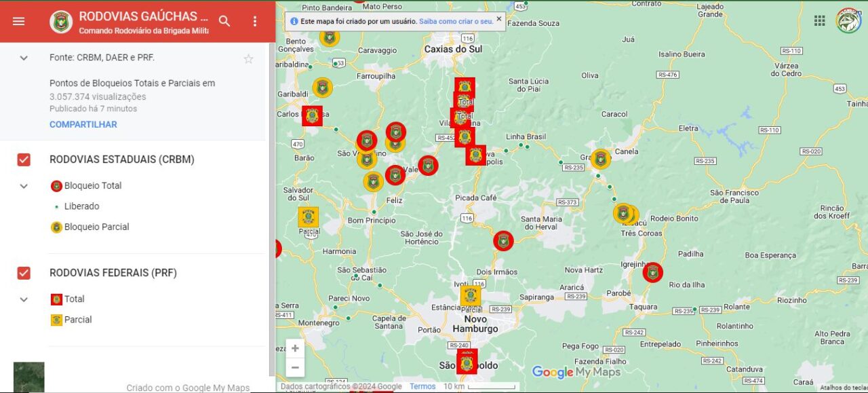The image size is (868, 393).
Task: Click the yellow partial marker north of Feliz
Action: pyautogui.click(x=373, y=182)
